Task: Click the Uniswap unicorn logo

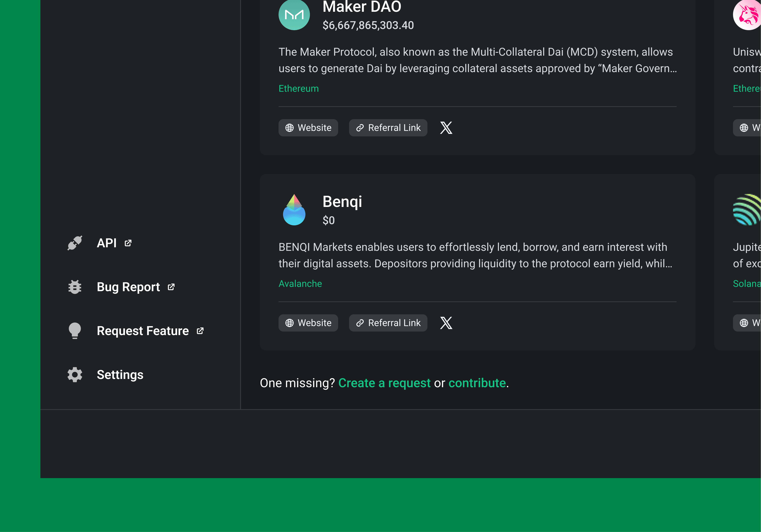Action: pos(747,15)
